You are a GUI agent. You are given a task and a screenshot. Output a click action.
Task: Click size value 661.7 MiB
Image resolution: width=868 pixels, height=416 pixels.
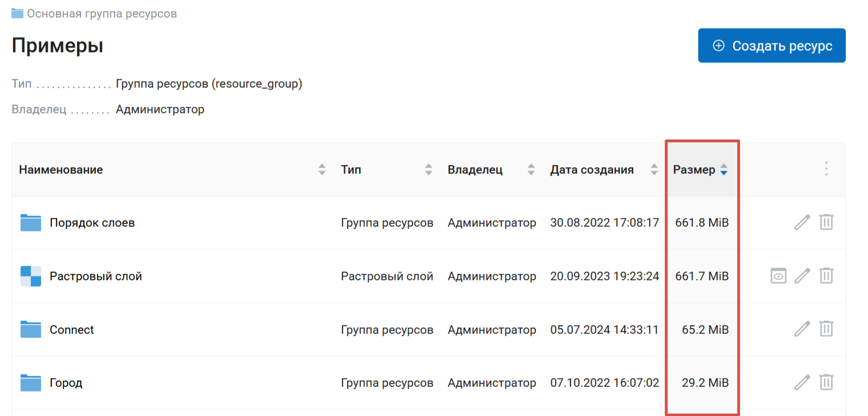702,276
